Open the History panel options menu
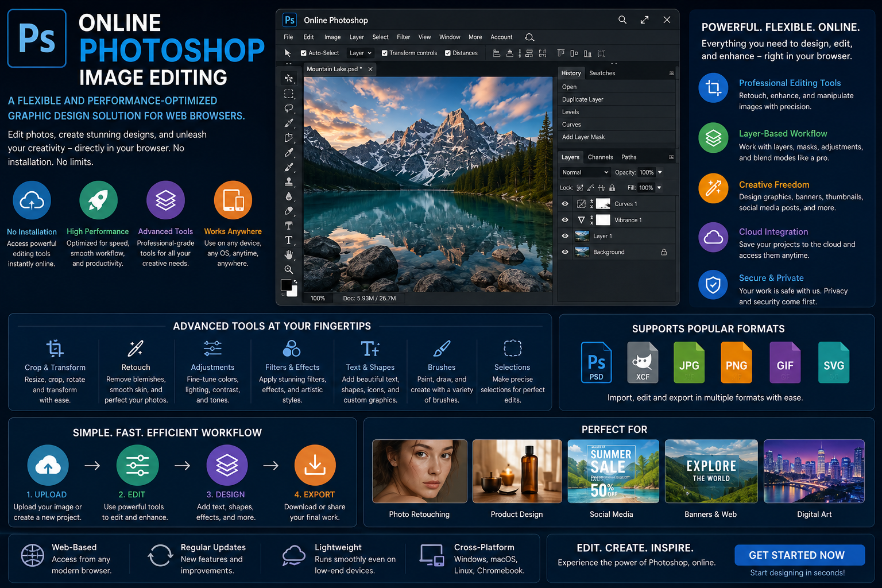The width and height of the screenshot is (882, 588). tap(671, 73)
